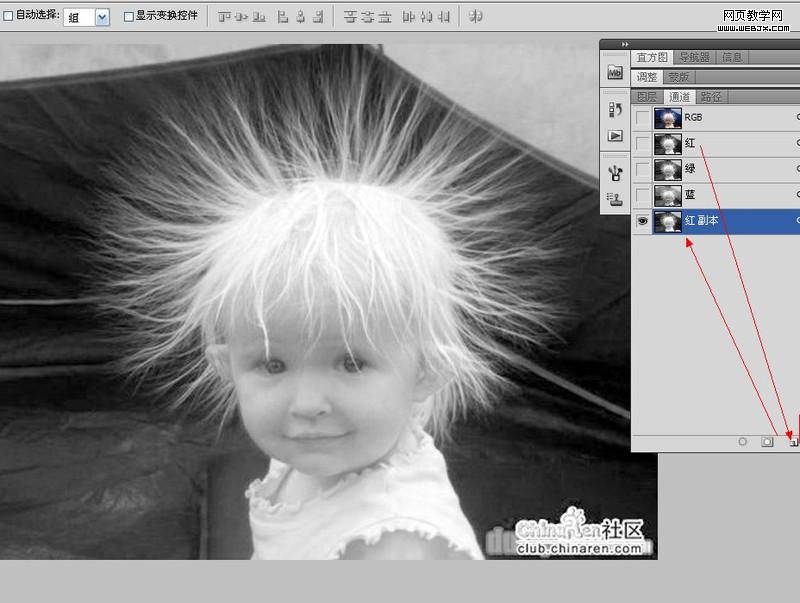Switch to the 路径 tab

click(711, 96)
